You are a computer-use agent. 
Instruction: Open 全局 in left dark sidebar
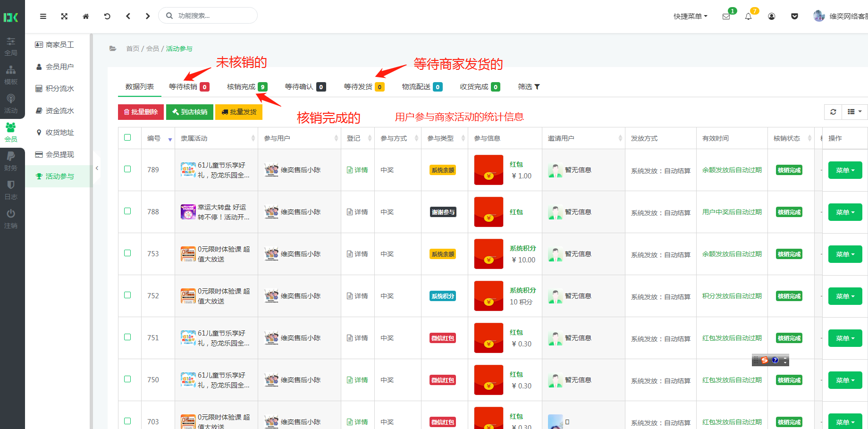click(x=11, y=46)
